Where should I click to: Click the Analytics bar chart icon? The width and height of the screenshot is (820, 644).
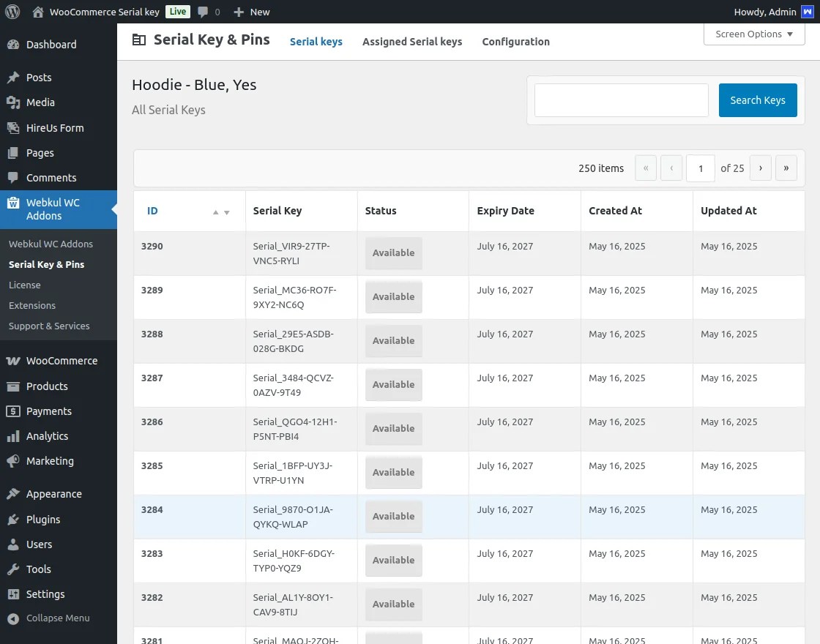(x=13, y=436)
